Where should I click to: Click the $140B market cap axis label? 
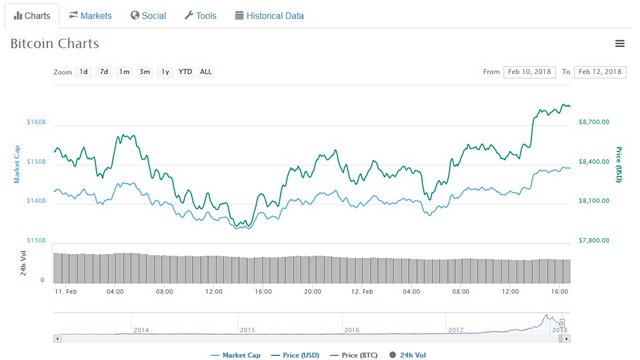[x=36, y=201]
